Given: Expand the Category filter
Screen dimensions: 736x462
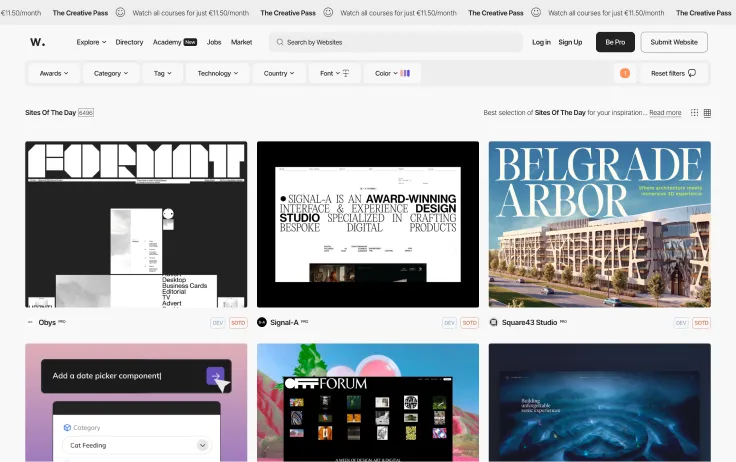Looking at the screenshot, I should coord(111,73).
